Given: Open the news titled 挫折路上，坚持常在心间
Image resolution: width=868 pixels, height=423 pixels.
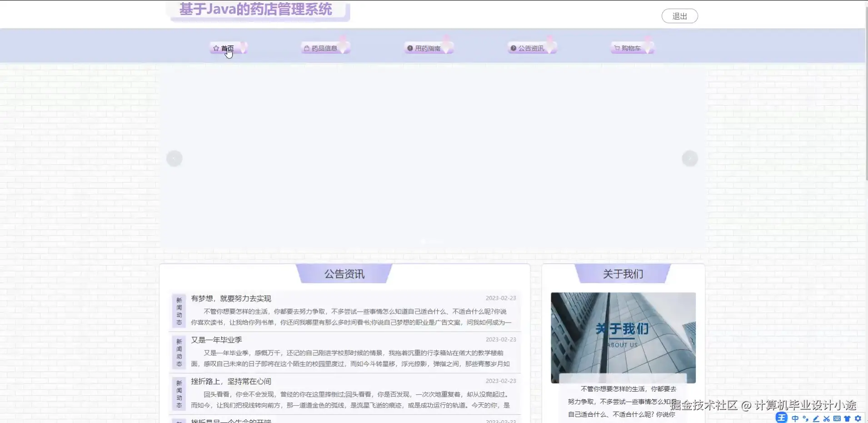Looking at the screenshot, I should [231, 381].
